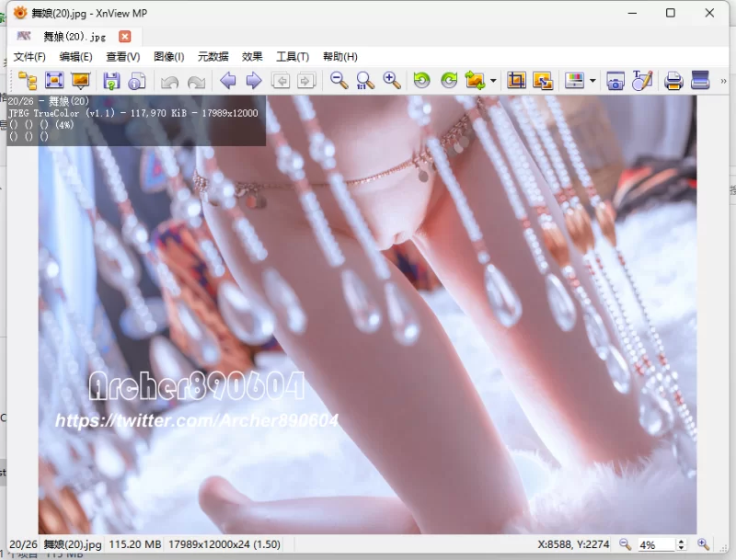This screenshot has width=736, height=560.
Task: Click the screen capture camera icon
Action: click(615, 81)
